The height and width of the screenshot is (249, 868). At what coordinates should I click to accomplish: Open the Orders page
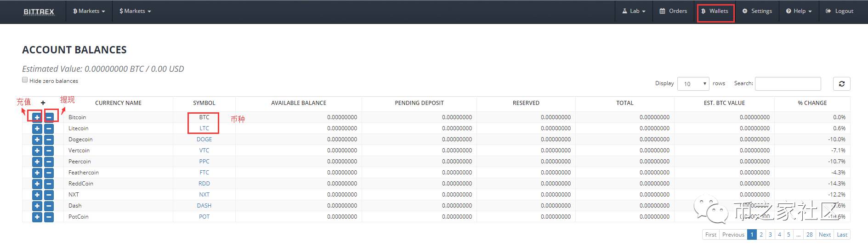[x=673, y=11]
